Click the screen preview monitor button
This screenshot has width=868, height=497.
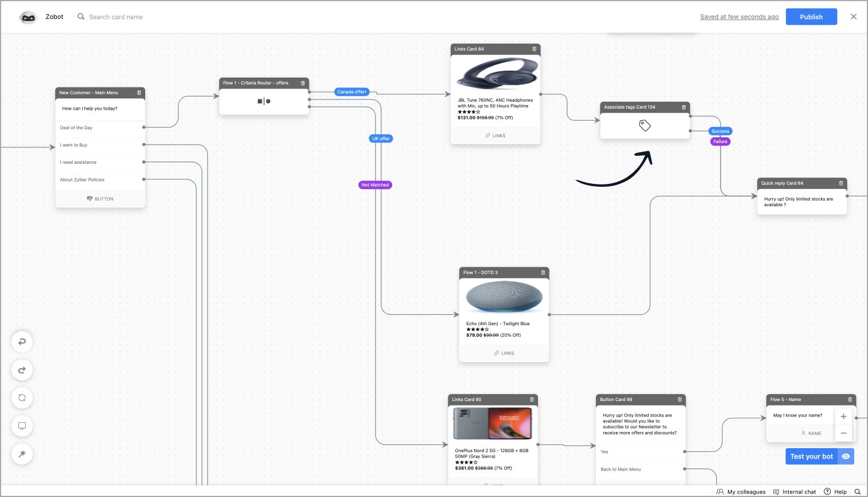point(22,426)
